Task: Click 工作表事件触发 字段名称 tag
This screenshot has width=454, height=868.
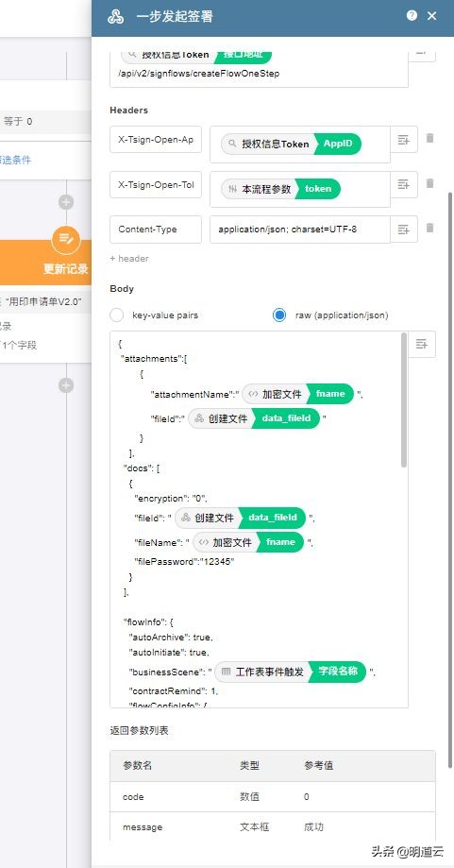Action: coord(291,672)
